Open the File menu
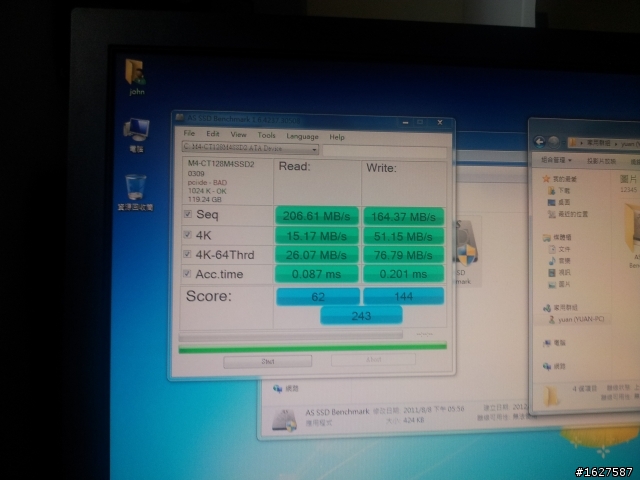This screenshot has height=480, width=640. (x=189, y=133)
